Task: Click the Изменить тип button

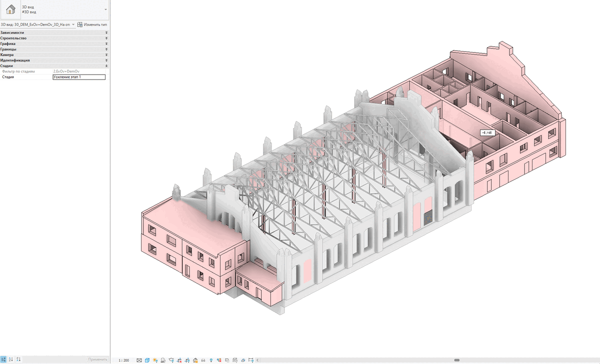Action: (x=92, y=24)
